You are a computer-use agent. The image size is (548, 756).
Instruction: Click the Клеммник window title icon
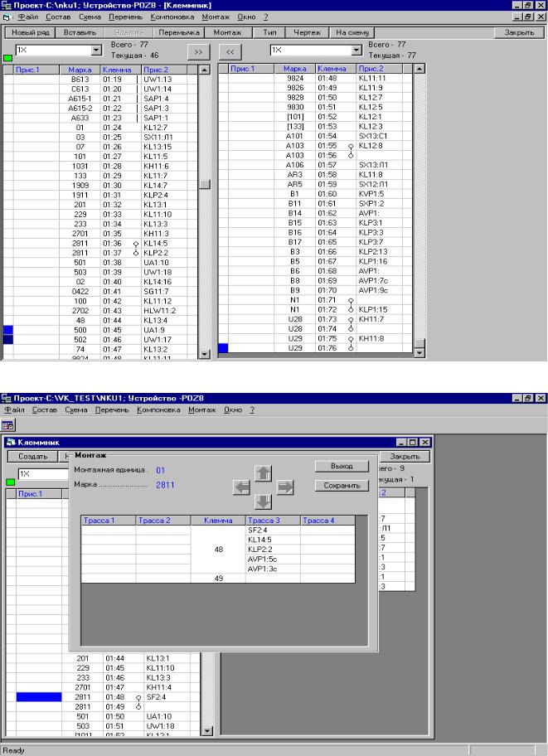pos(11,442)
